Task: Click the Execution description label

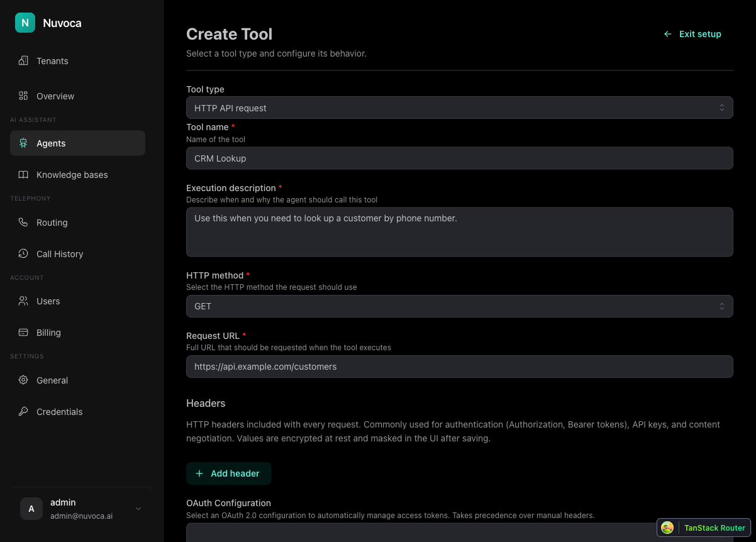Action: pyautogui.click(x=231, y=188)
